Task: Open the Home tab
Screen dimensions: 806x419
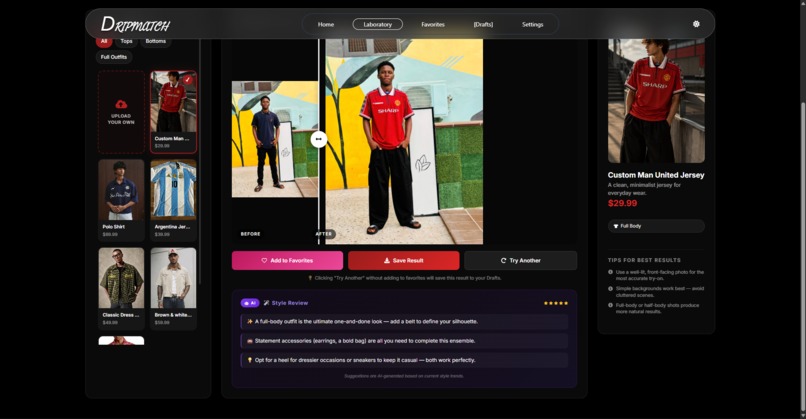Action: click(325, 24)
